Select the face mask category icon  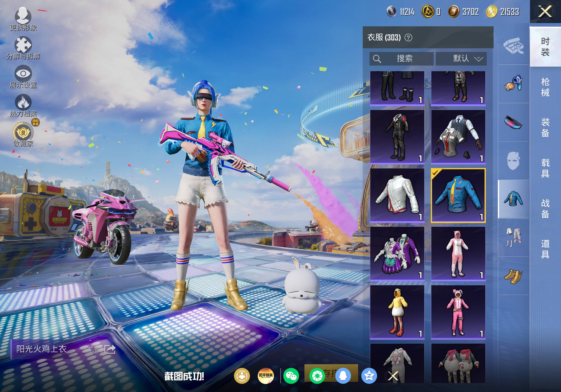coord(513,161)
